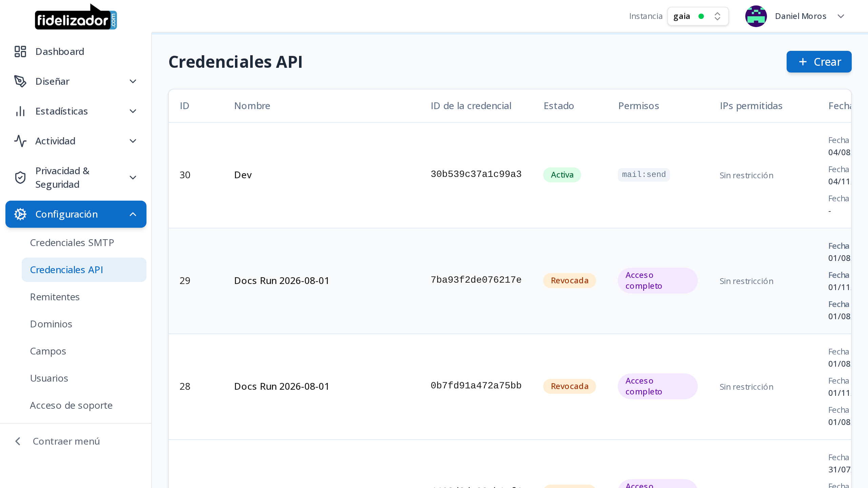Expand Privacidad & Seguridad chevron
Image resolution: width=868 pixels, height=488 pixels.
133,178
